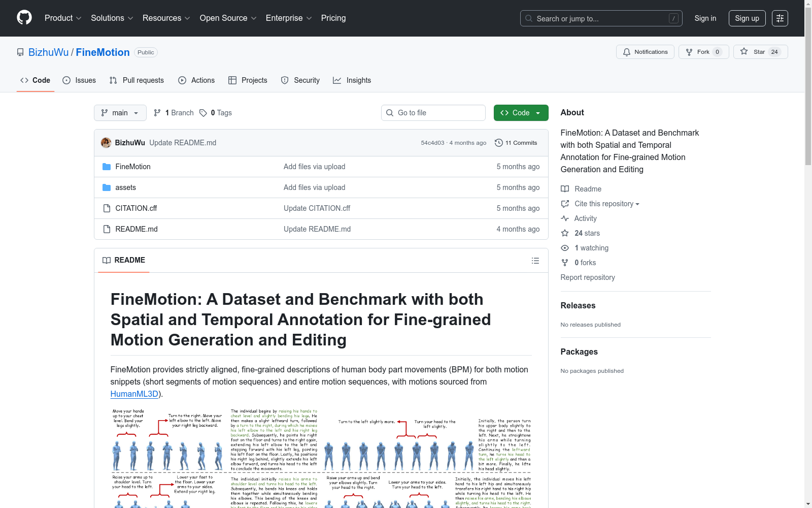Click the Notifications bell icon
The width and height of the screenshot is (812, 508).
[627, 52]
